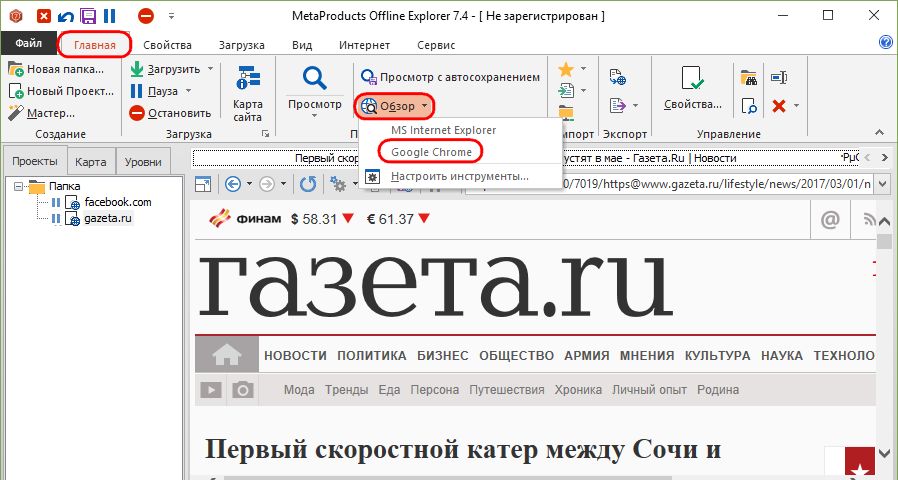The height and width of the screenshot is (480, 898).
Task: Collapse the ribbon using the chevron arrow
Action: click(x=880, y=132)
